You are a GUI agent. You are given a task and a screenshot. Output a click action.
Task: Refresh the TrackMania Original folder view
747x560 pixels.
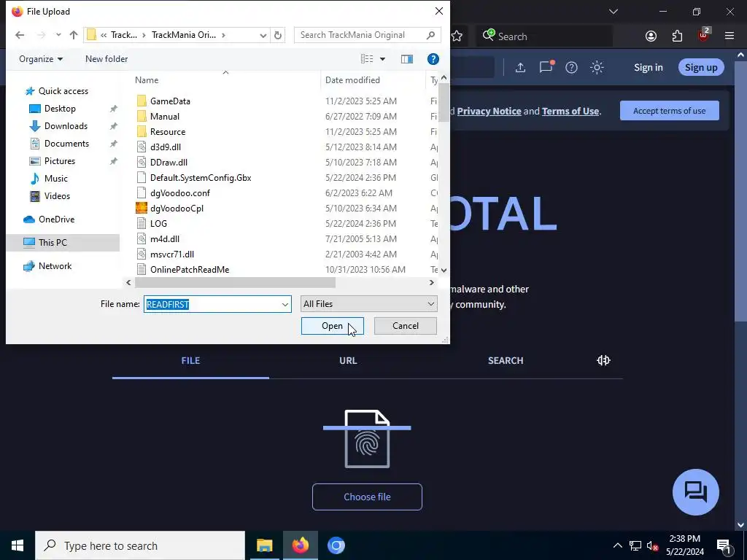click(278, 35)
